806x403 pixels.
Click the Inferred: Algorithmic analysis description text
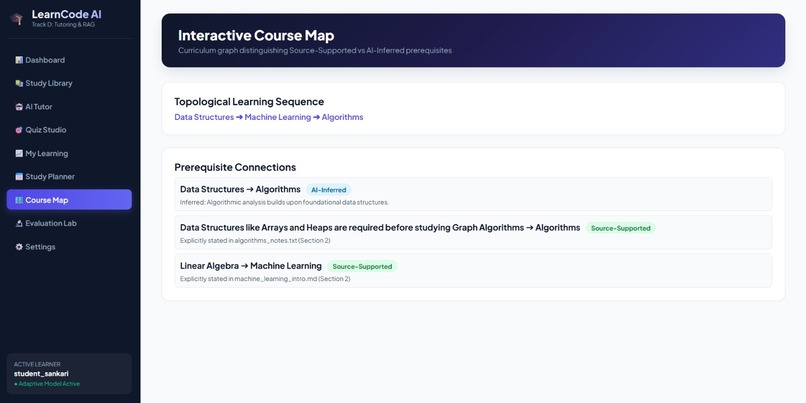coord(284,203)
